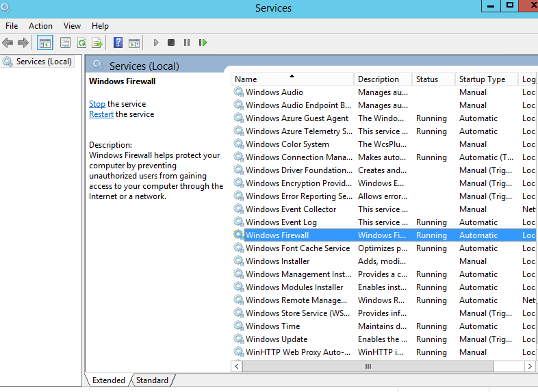Image resolution: width=538 pixels, height=392 pixels.
Task: Click the Refresh toolbar icon
Action: point(81,42)
